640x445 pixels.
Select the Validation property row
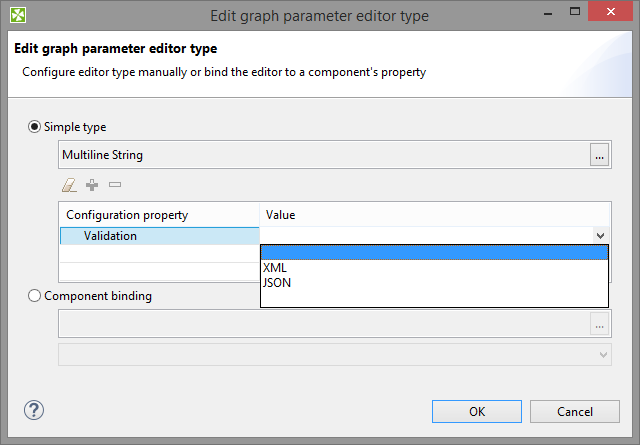pos(159,236)
